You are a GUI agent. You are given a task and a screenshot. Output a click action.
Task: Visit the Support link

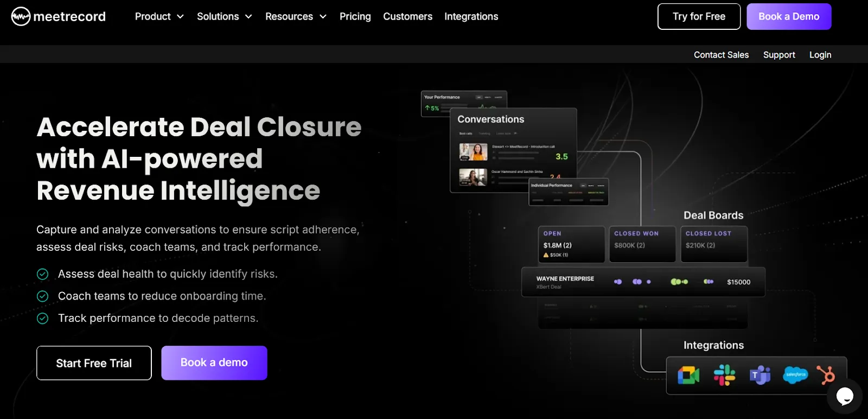click(x=779, y=55)
